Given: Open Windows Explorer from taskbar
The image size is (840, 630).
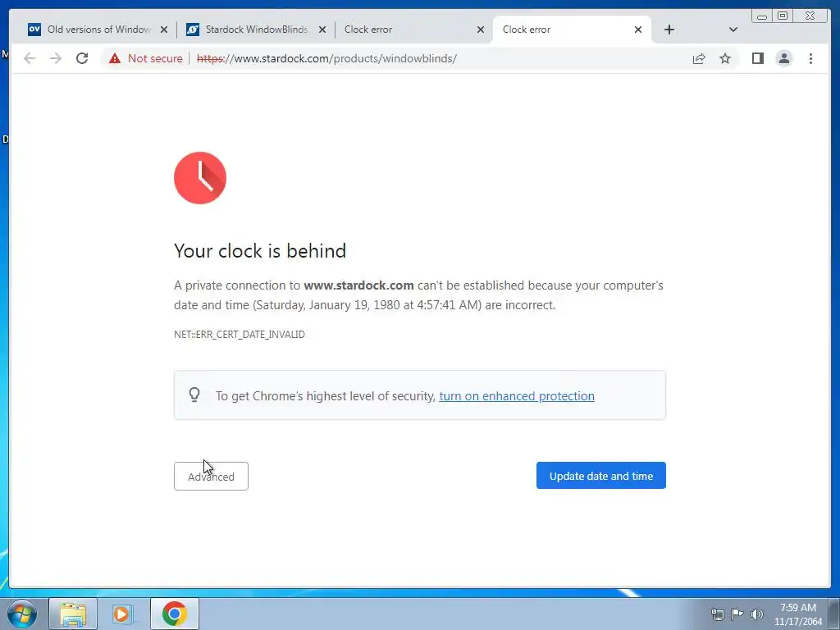Looking at the screenshot, I should coord(73,614).
